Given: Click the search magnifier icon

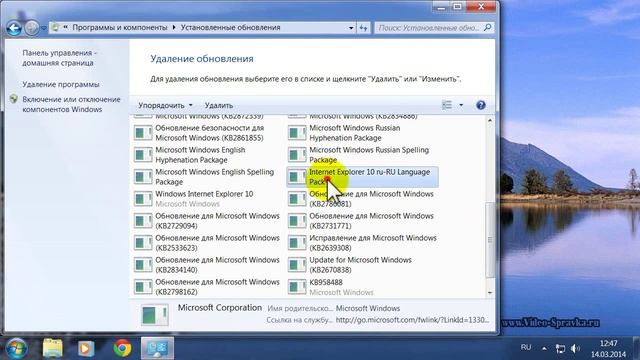Looking at the screenshot, I should tap(487, 27).
